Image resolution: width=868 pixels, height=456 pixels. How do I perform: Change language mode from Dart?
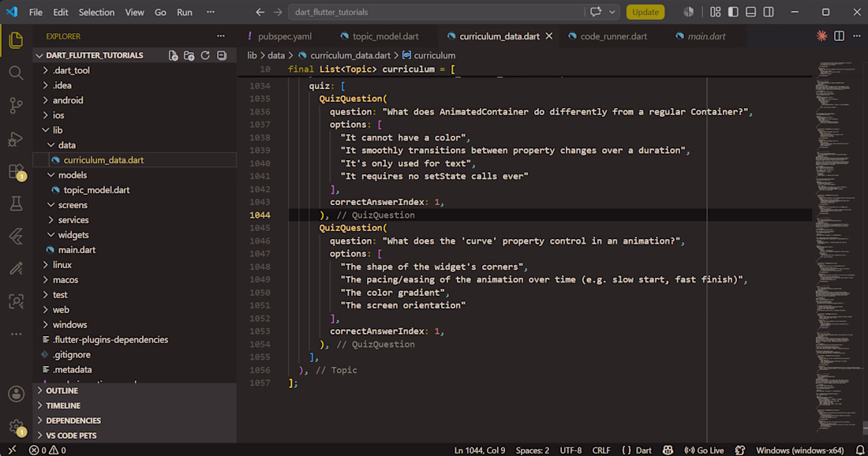[643, 450]
